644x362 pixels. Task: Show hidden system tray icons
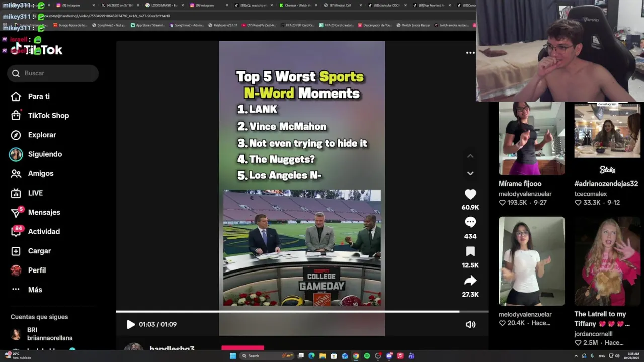(576, 356)
